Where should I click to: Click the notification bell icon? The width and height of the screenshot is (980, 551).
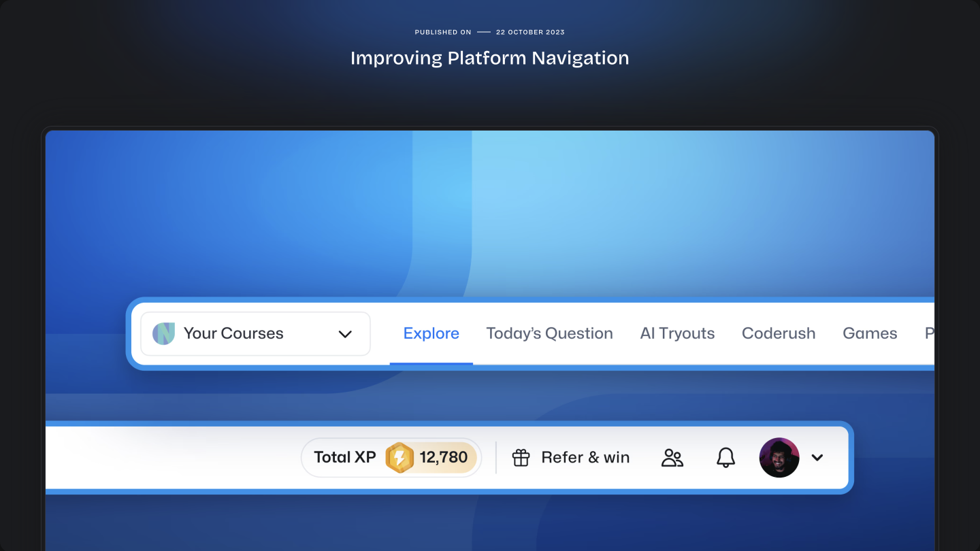click(x=725, y=457)
